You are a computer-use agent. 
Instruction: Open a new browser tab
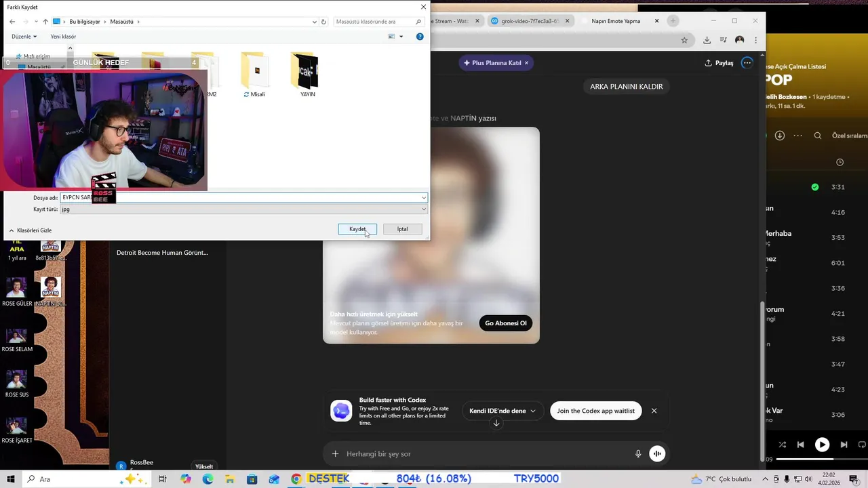673,21
